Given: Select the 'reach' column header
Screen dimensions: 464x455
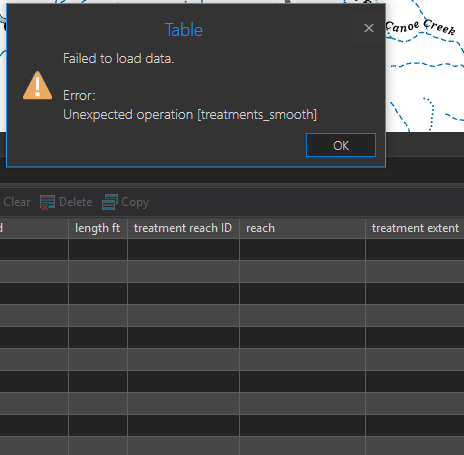Looking at the screenshot, I should coord(302,228).
